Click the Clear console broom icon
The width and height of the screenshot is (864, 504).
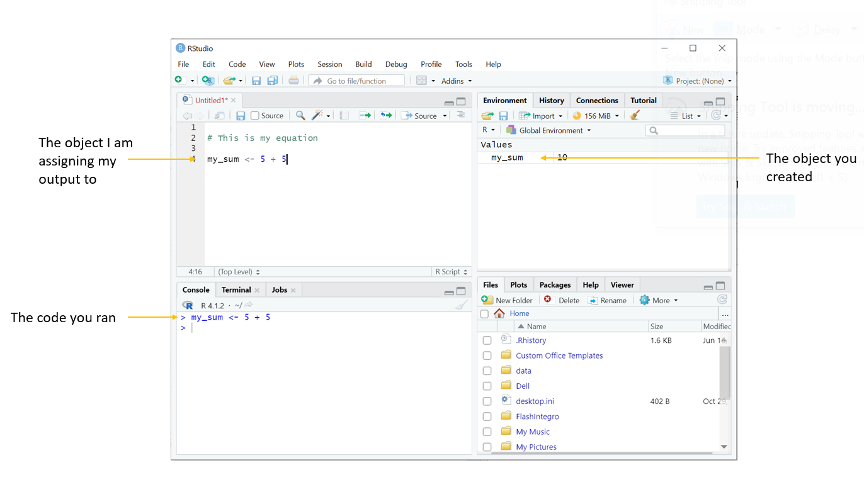point(462,305)
